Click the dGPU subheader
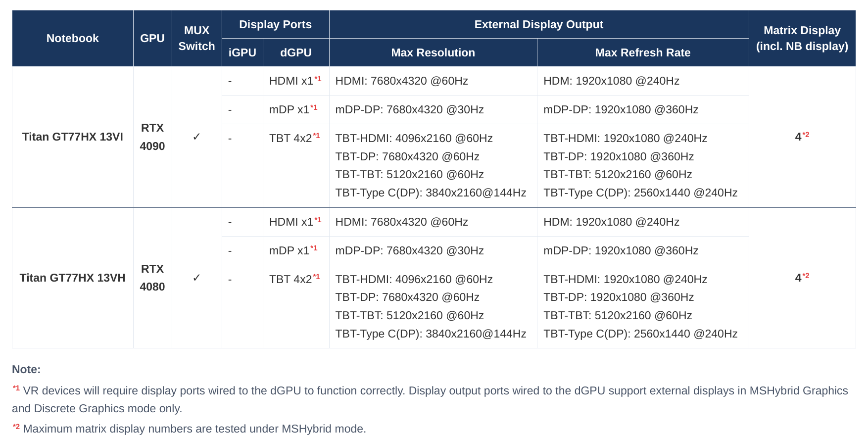Screen dimensions: 868x435 [296, 52]
